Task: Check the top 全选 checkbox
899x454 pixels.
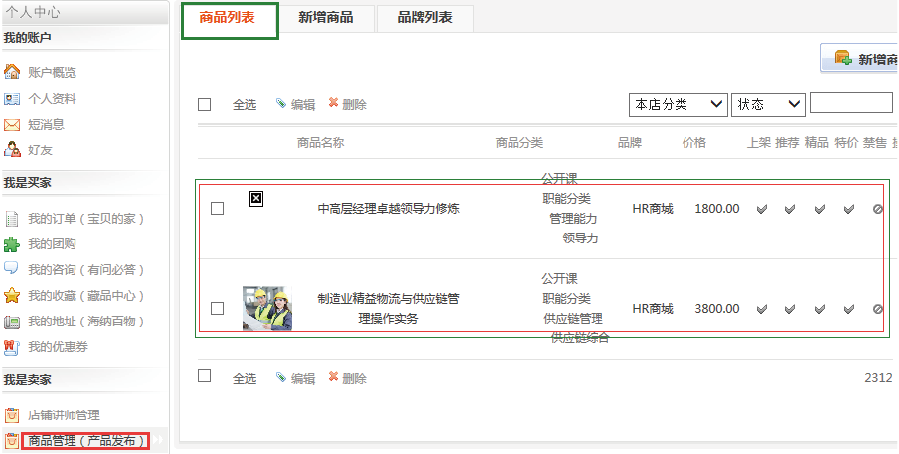Action: (x=205, y=104)
